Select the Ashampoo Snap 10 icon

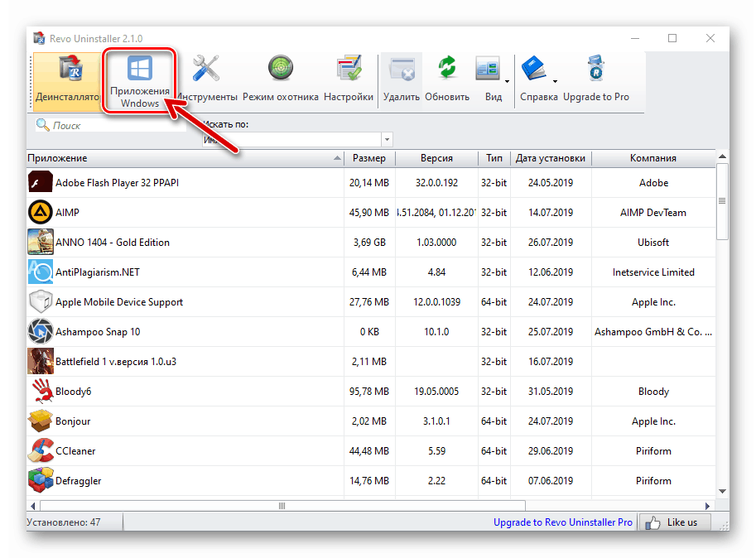[40, 331]
